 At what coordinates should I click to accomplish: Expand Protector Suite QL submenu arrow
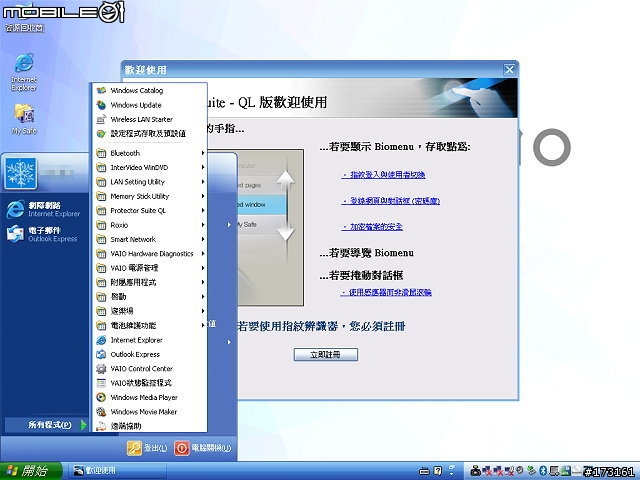click(x=202, y=211)
